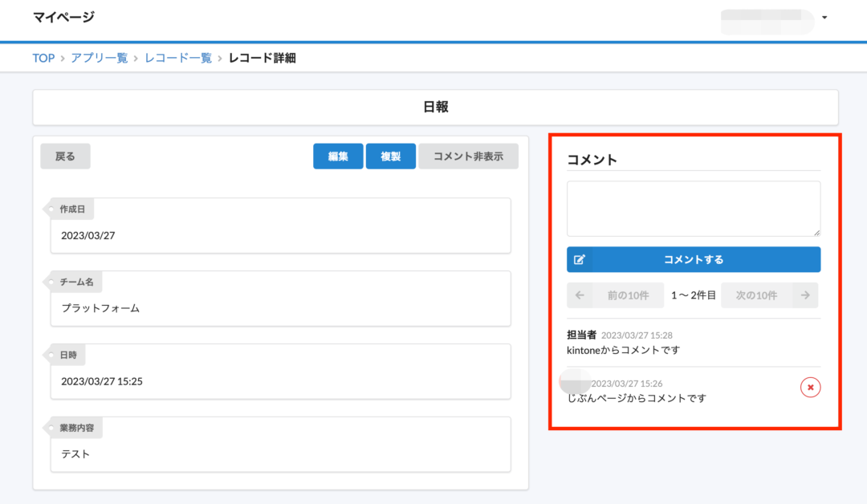Click inside the comment text area
The image size is (867, 504).
pos(693,208)
